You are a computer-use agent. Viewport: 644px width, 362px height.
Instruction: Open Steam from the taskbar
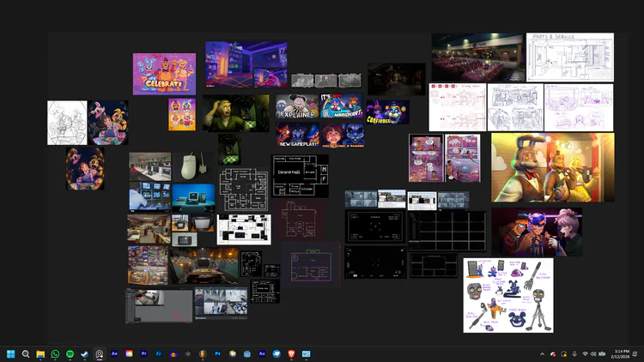pos(85,353)
